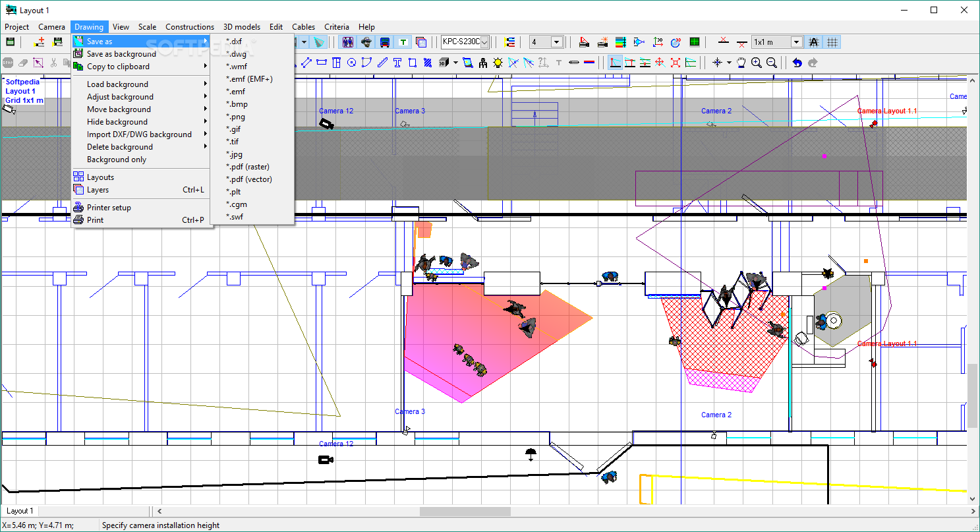The image size is (980, 532).
Task: Click the vertical scrollbar down arrow
Action: [x=973, y=499]
